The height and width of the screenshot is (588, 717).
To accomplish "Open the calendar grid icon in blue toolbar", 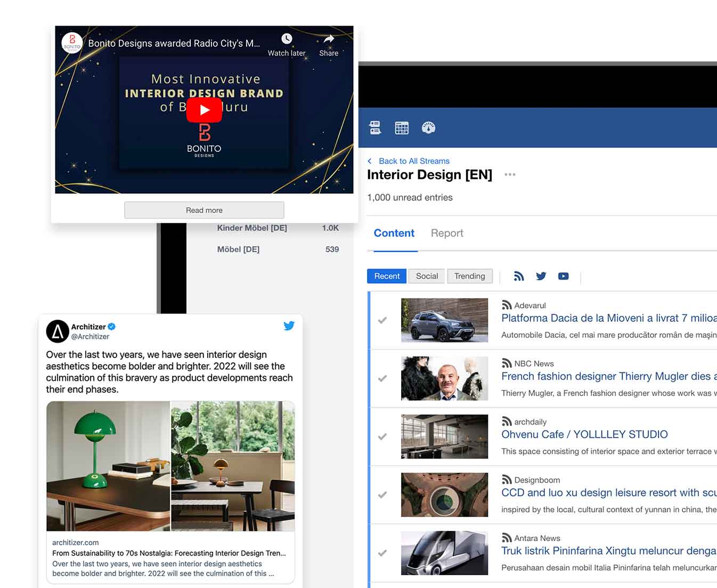I will (402, 128).
